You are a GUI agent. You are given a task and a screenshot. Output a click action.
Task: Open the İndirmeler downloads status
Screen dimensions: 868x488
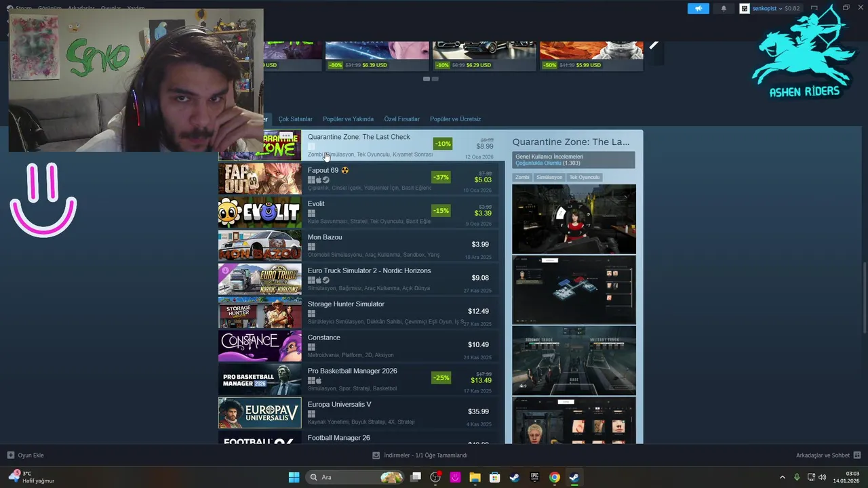point(420,455)
